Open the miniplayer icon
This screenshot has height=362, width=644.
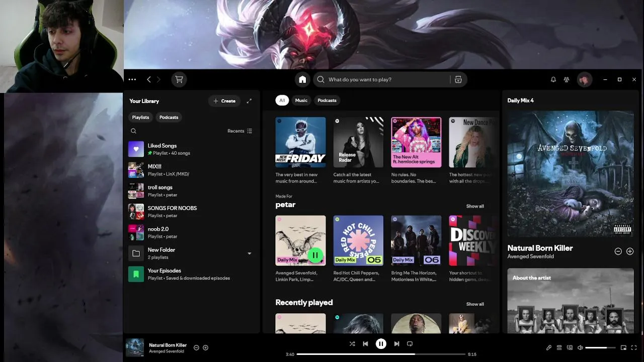[x=623, y=347]
